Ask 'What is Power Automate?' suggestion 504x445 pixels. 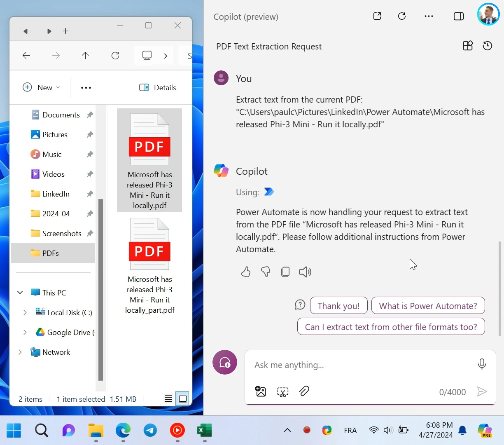[x=428, y=306]
